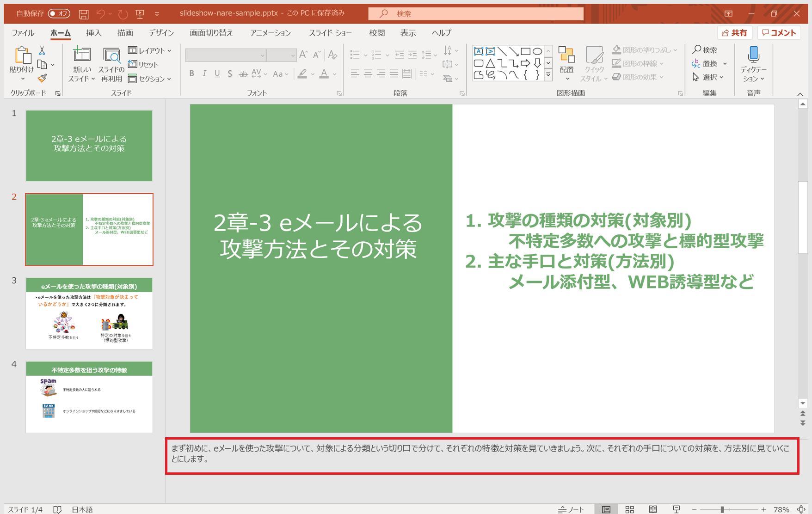Click the Format Painter brush icon
The image size is (812, 514).
[x=42, y=78]
